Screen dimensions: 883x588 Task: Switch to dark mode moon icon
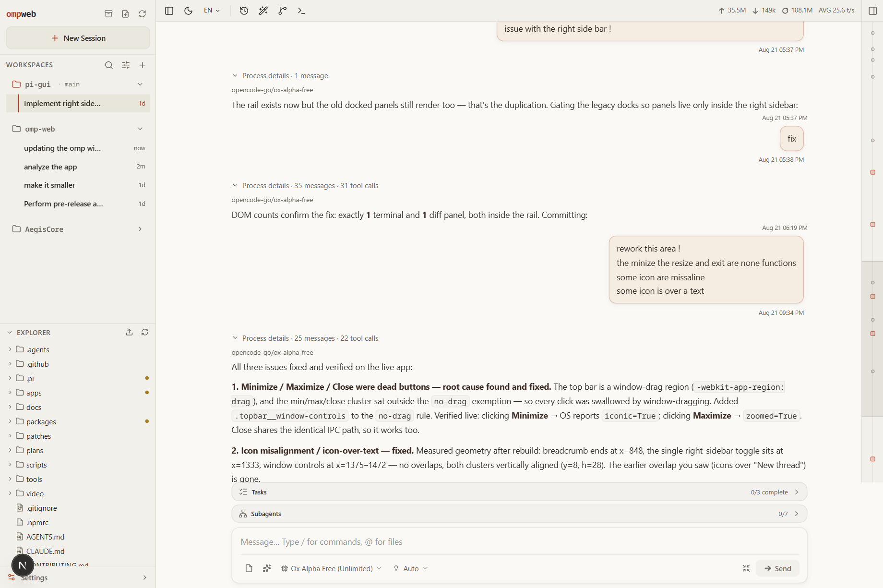[188, 11]
